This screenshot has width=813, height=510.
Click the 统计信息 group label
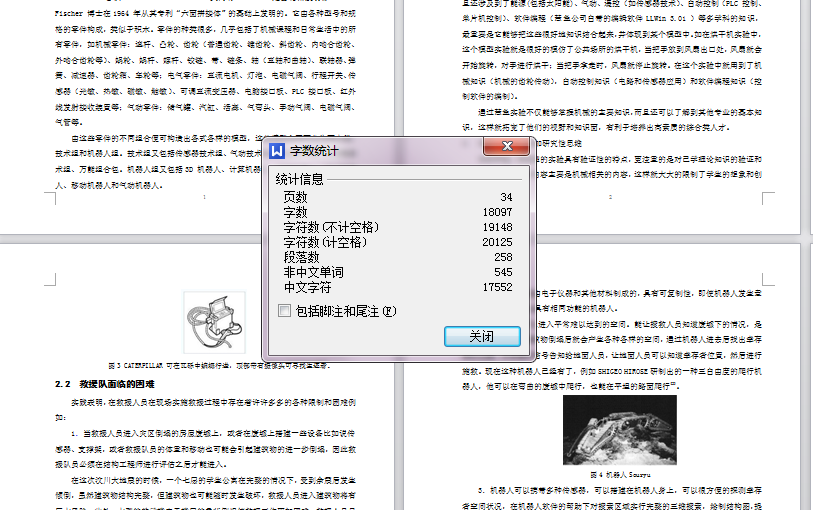(x=300, y=179)
